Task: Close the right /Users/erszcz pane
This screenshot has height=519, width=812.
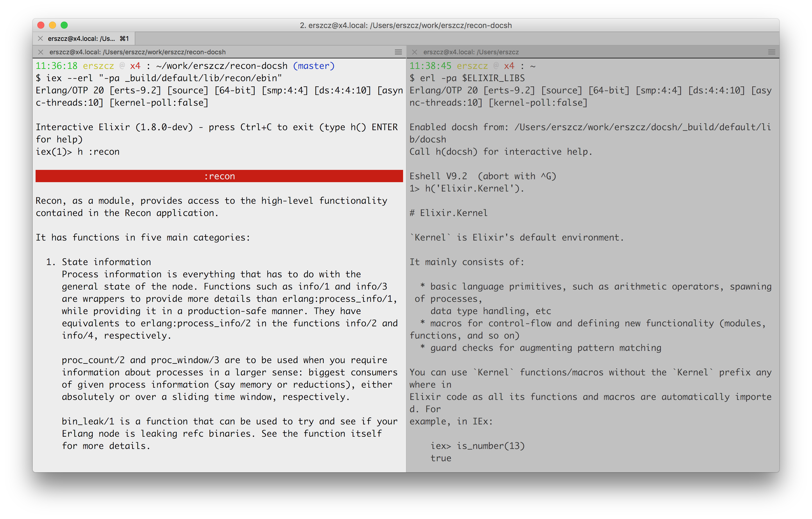Action: [414, 52]
